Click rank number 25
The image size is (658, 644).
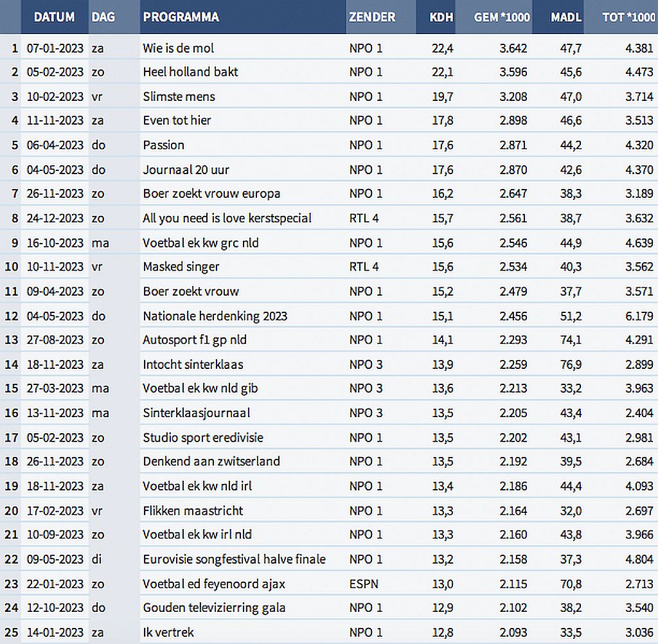click(12, 632)
